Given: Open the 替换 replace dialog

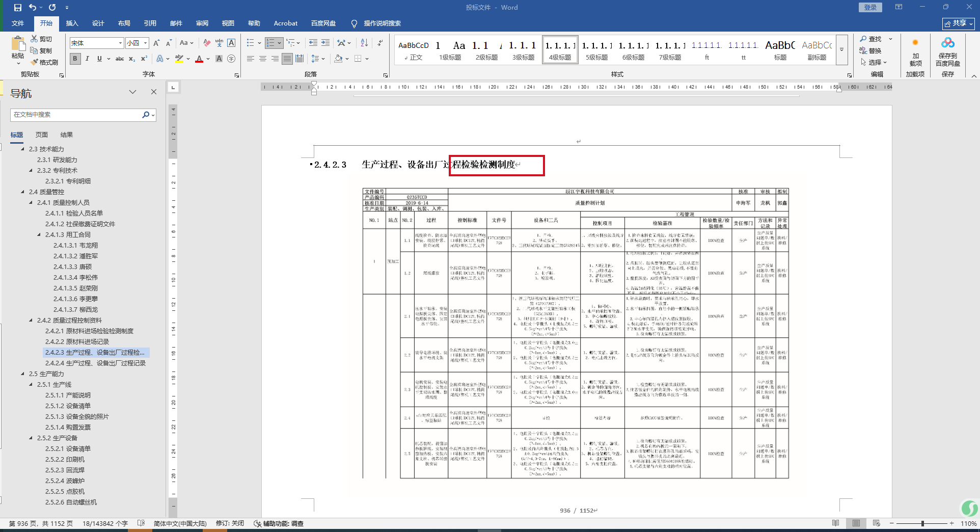Looking at the screenshot, I should 871,51.
